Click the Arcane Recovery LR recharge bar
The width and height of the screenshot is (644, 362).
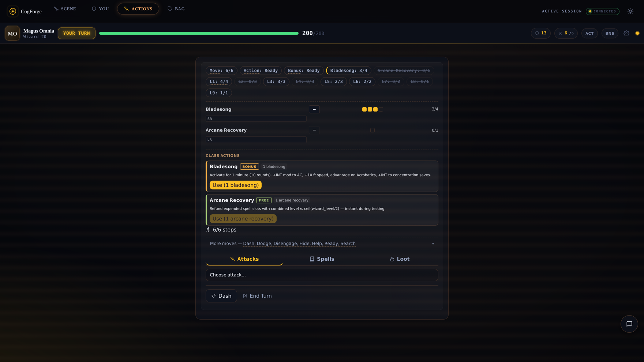pos(256,140)
